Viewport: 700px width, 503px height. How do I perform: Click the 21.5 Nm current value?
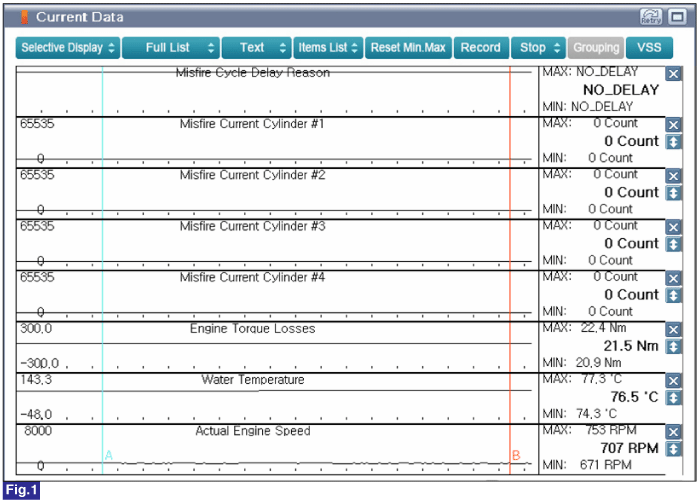631,346
